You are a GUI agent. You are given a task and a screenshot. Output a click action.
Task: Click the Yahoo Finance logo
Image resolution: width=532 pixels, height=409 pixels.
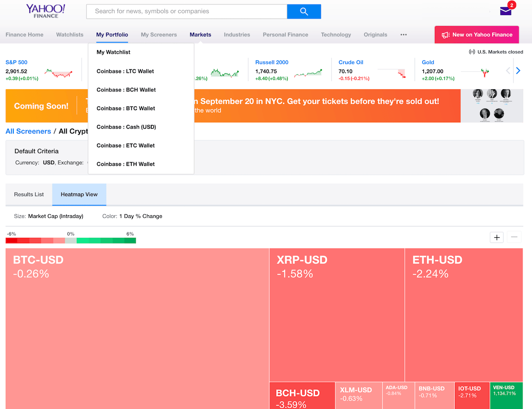pyautogui.click(x=46, y=11)
